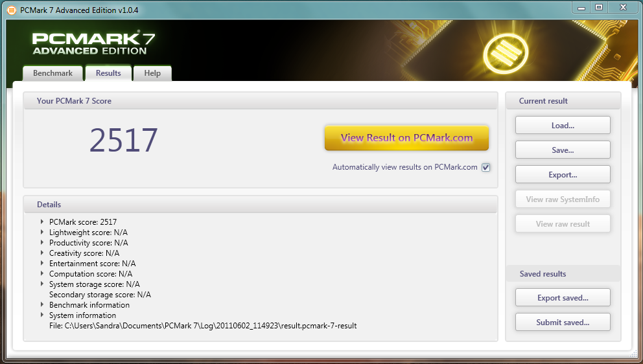
Task: Select the result file path line
Action: pyautogui.click(x=203, y=326)
